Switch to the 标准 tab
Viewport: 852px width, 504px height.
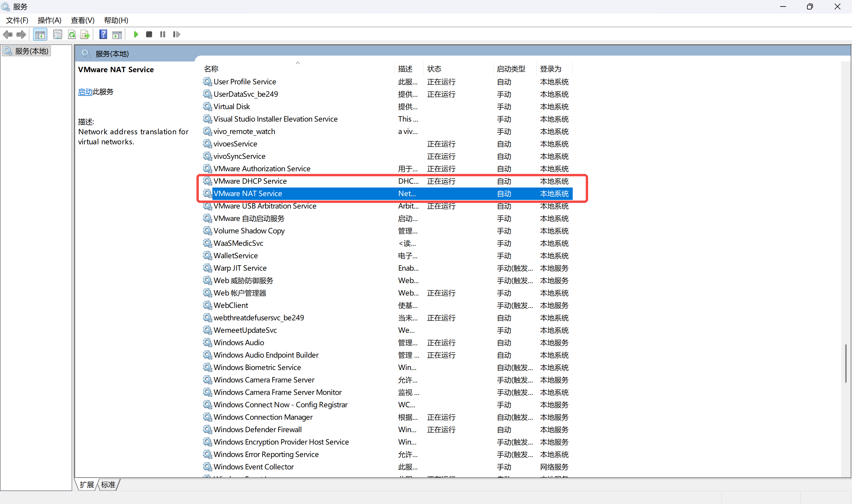pyautogui.click(x=108, y=485)
